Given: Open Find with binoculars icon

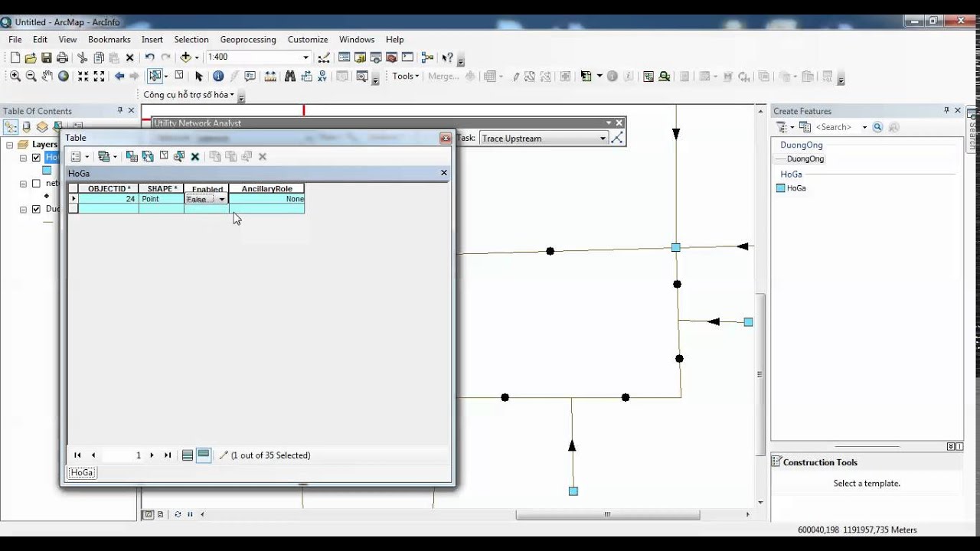Looking at the screenshot, I should tap(289, 76).
